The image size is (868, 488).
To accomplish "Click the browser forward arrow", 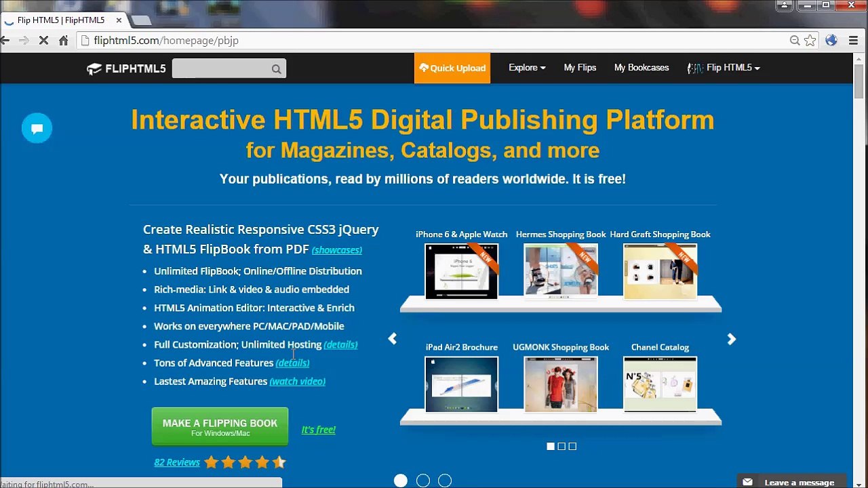I will click(x=24, y=41).
